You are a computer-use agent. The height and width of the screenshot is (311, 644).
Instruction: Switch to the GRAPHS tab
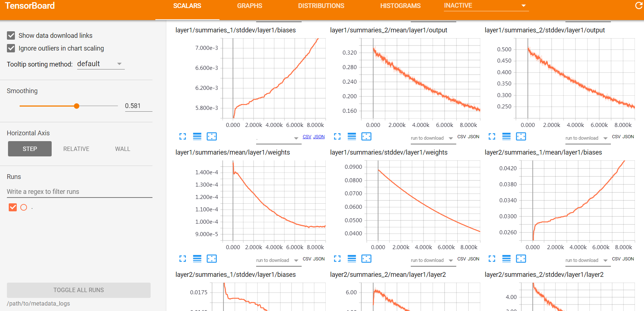[x=250, y=6]
